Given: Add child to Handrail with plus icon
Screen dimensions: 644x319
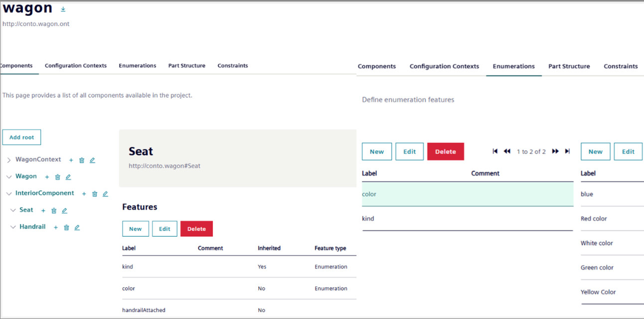Looking at the screenshot, I should click(x=56, y=228).
